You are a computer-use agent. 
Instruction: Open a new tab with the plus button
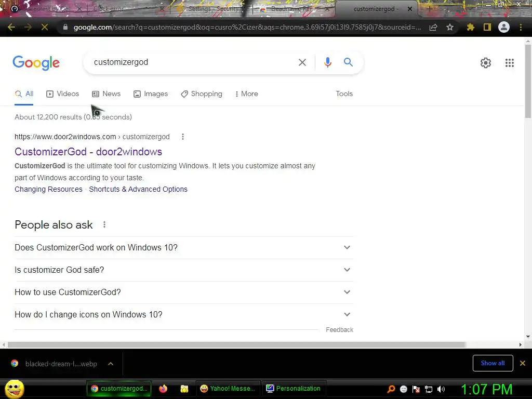[429, 9]
